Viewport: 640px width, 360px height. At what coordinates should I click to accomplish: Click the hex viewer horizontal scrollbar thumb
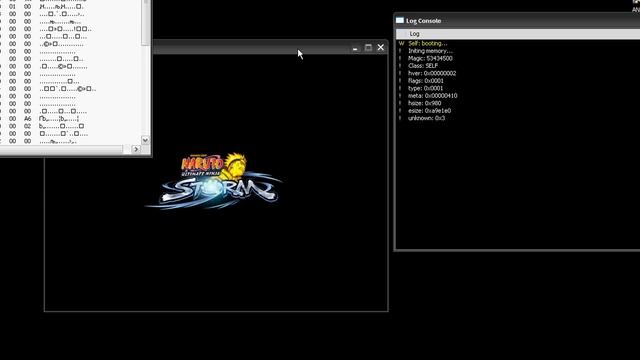pos(61,149)
